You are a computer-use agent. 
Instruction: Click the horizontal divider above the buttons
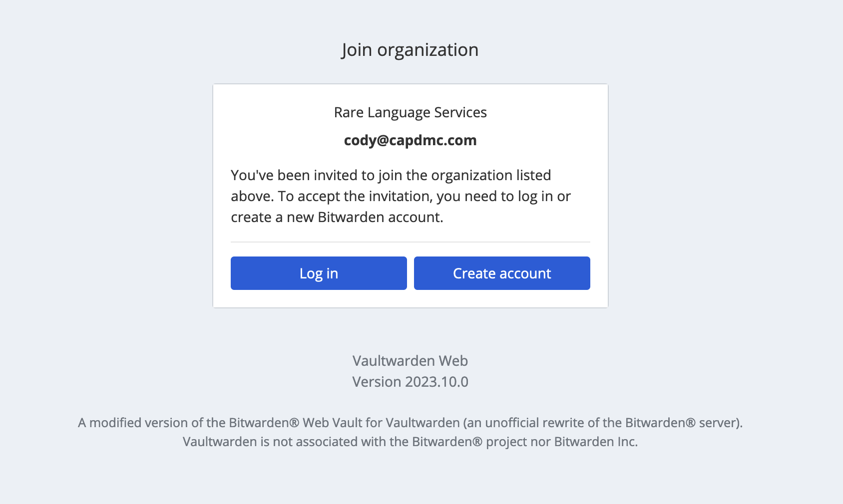(410, 242)
